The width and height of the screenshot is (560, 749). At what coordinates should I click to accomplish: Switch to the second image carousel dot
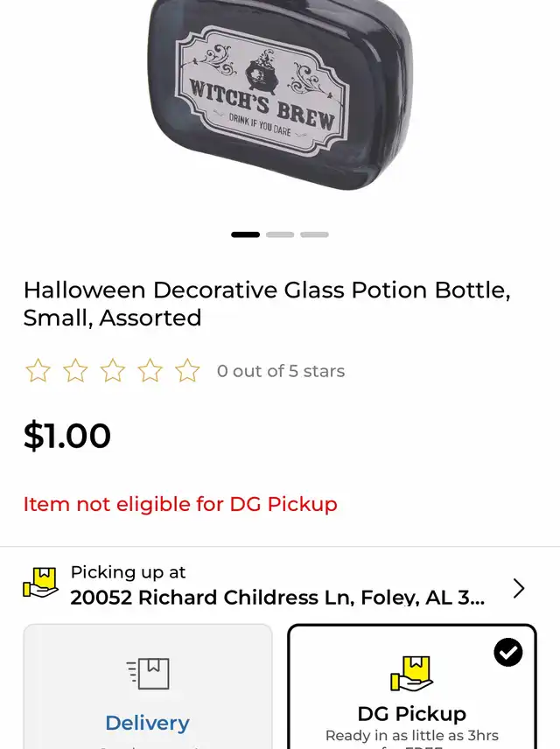(280, 234)
